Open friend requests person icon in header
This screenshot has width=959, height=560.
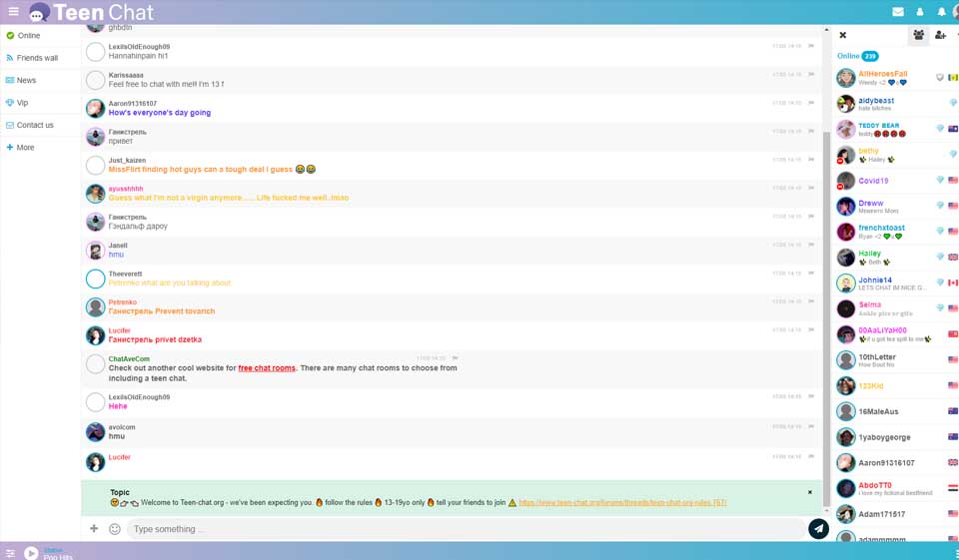[x=920, y=12]
